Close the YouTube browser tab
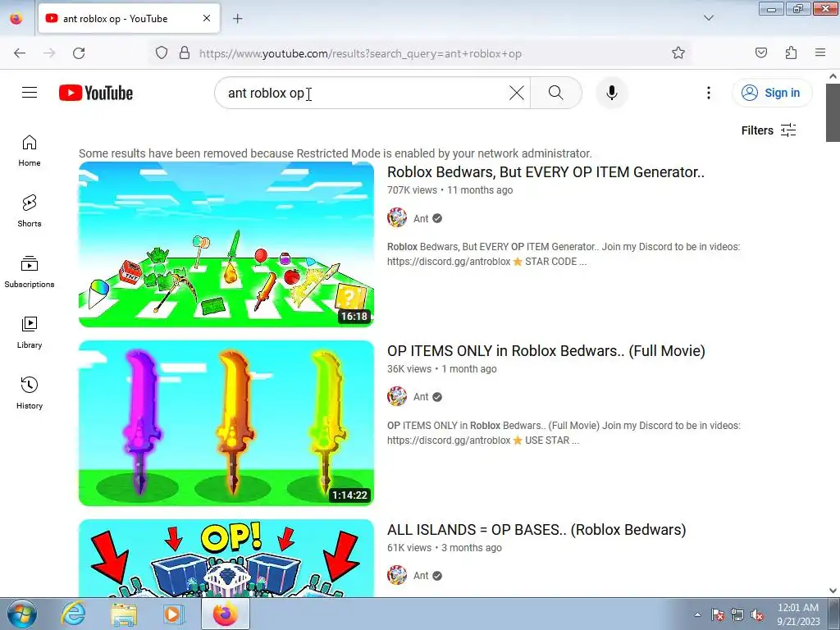The height and width of the screenshot is (630, 840). 207,18
